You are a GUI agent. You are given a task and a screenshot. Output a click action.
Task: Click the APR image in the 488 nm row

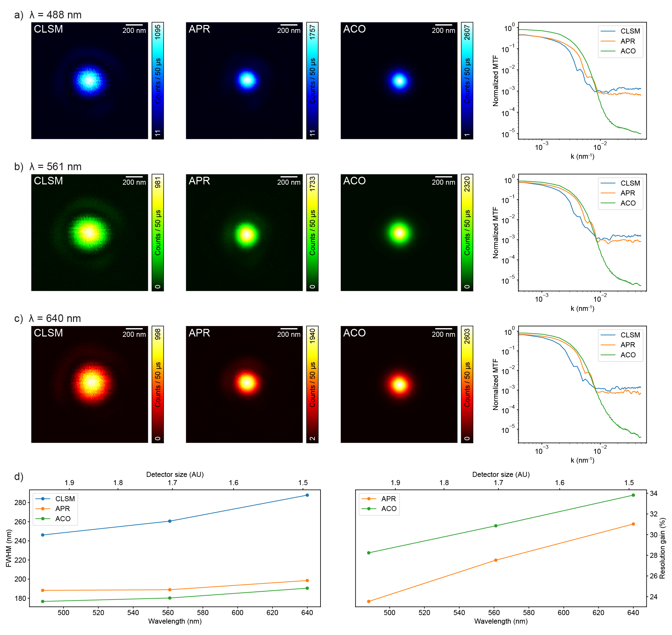click(244, 81)
